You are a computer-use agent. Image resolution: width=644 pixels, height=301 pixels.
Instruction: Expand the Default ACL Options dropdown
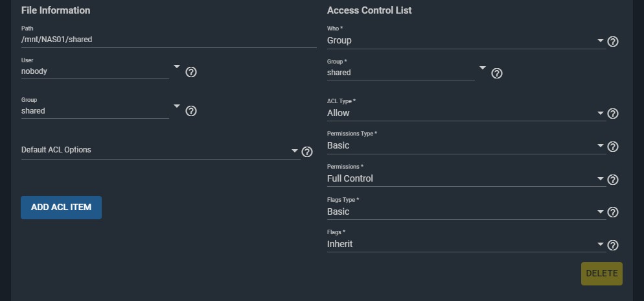click(161, 150)
